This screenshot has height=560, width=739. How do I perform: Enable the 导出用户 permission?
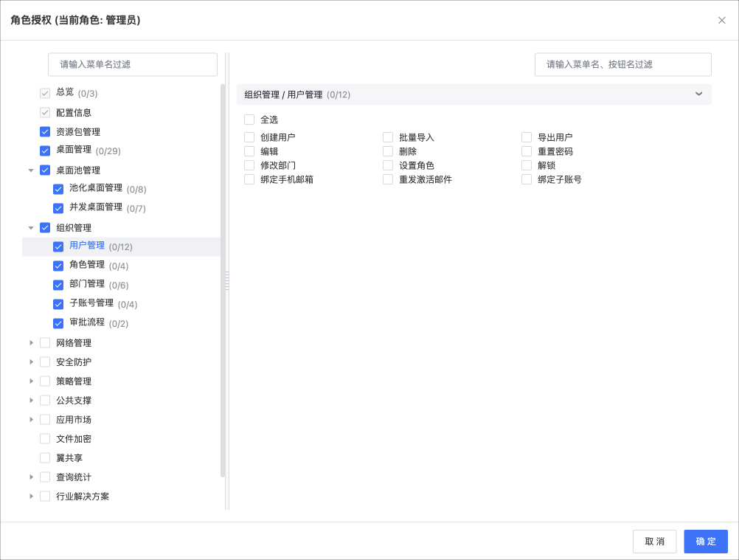click(527, 136)
